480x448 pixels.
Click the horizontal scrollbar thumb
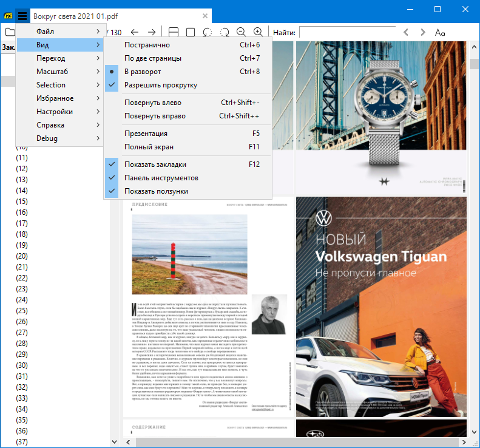click(297, 442)
